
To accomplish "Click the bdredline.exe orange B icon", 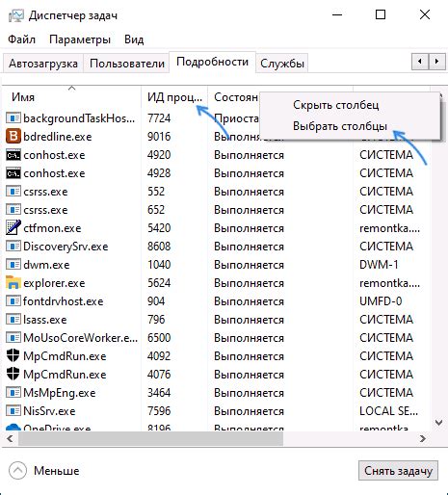I will [13, 137].
